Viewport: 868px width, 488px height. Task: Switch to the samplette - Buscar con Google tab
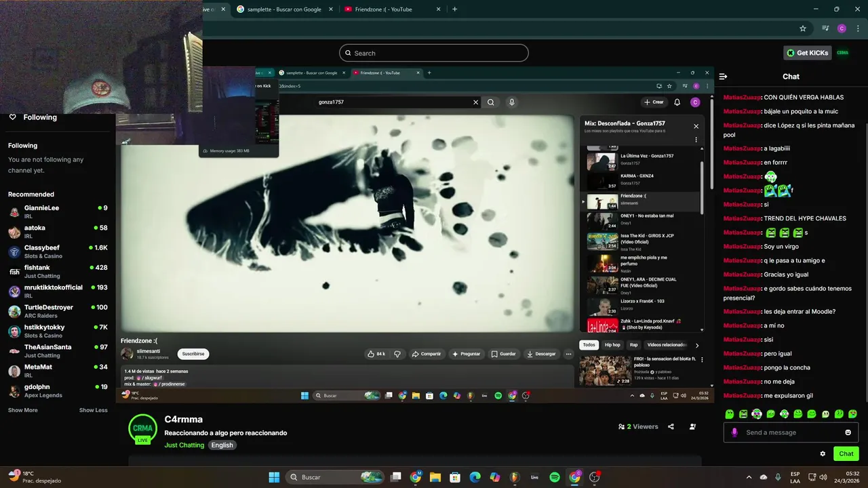(285, 9)
